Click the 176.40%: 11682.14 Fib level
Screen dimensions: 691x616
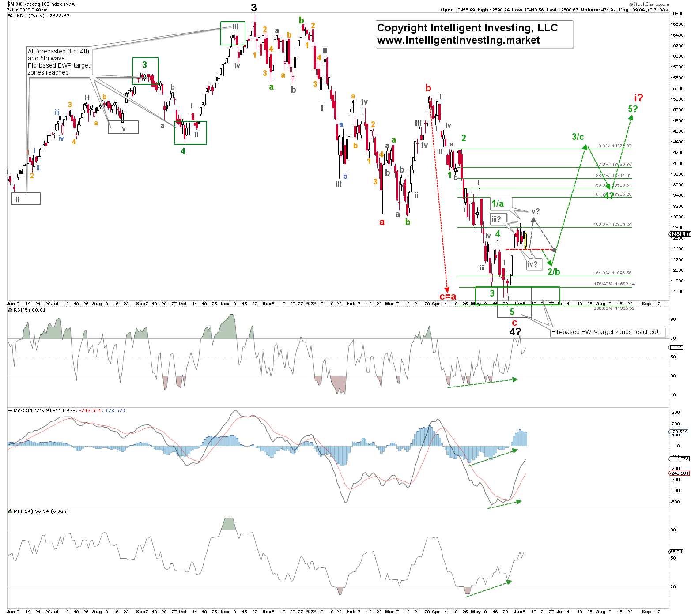615,284
